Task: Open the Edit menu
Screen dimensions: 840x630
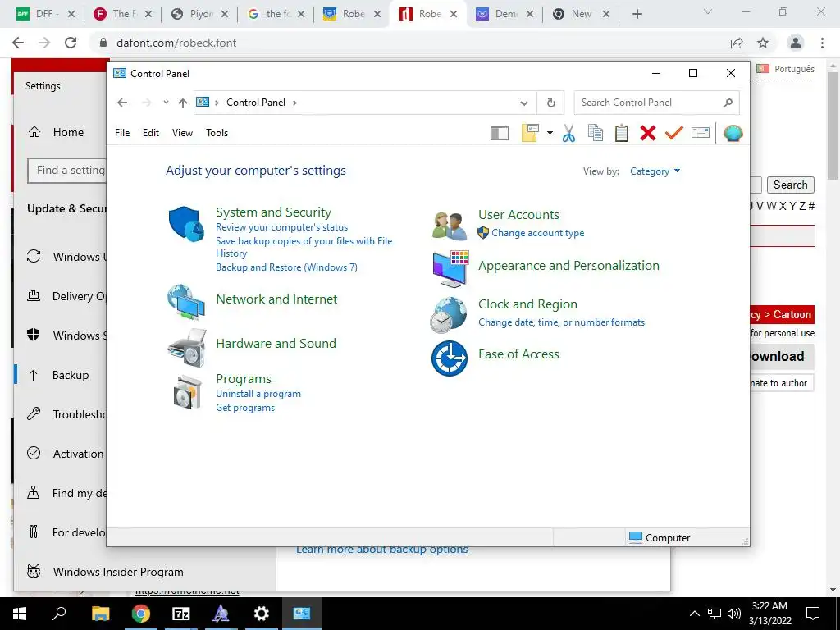Action: 151,133
